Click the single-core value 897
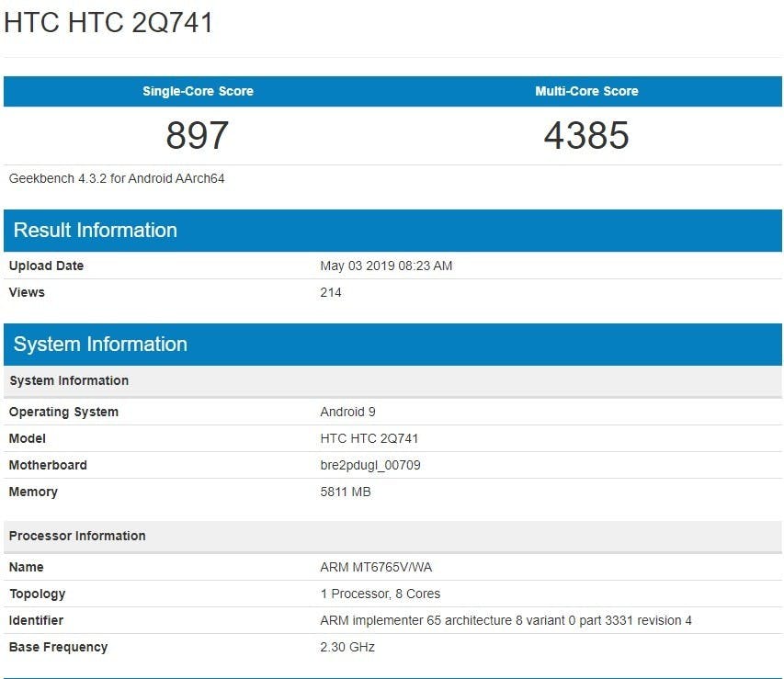Screen dimensions: 784x679 pos(198,135)
